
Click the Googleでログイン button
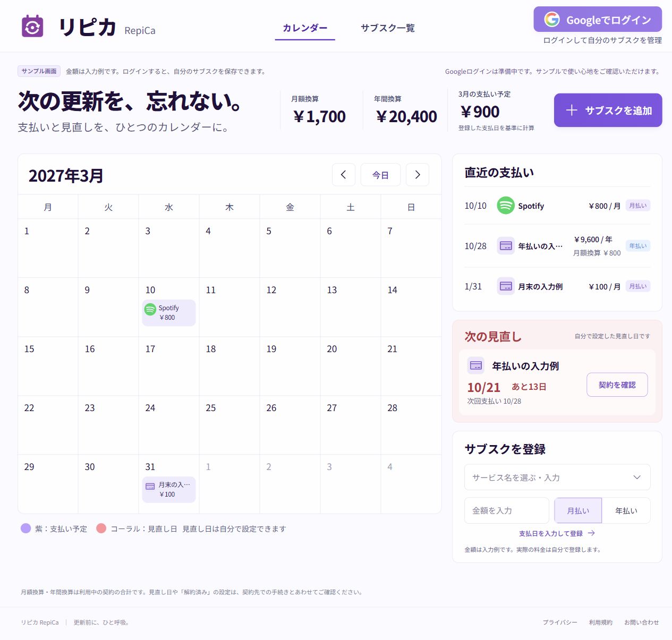click(598, 20)
